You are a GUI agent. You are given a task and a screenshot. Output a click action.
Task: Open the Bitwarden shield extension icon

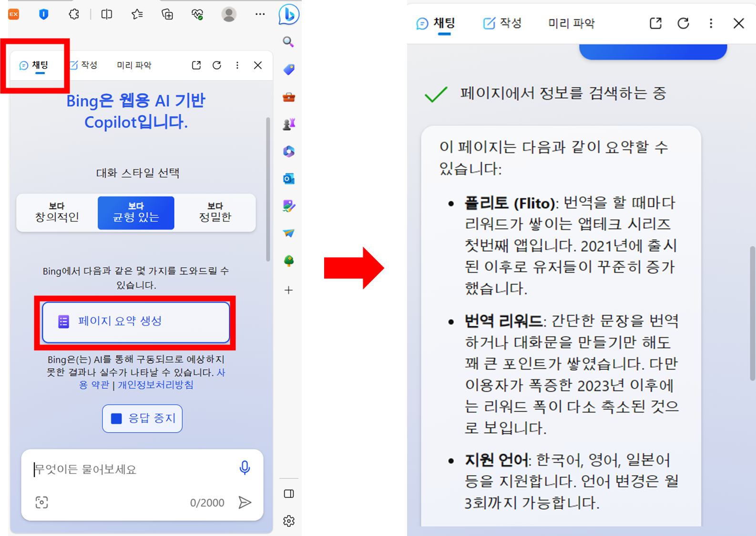click(44, 14)
